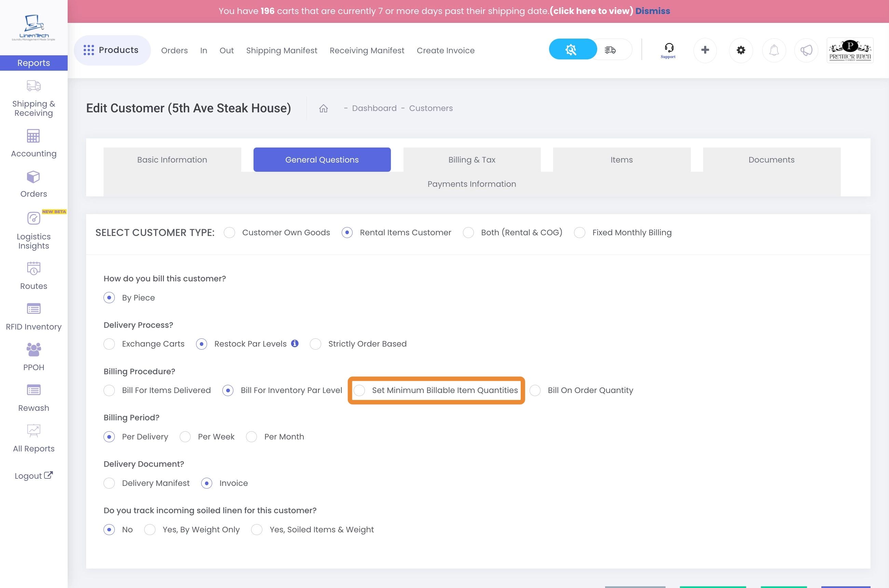Click Restock Par Levels info icon
The width and height of the screenshot is (889, 588).
[295, 344]
